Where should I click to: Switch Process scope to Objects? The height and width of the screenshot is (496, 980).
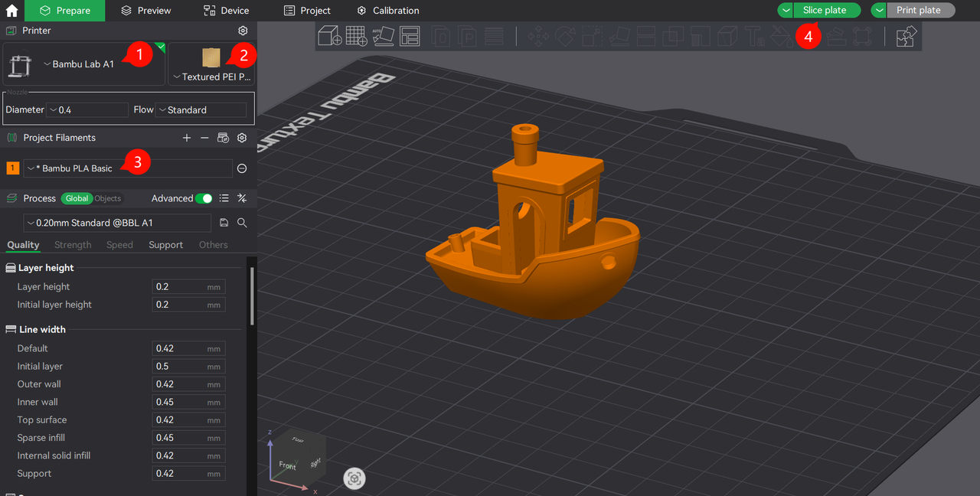pyautogui.click(x=108, y=198)
